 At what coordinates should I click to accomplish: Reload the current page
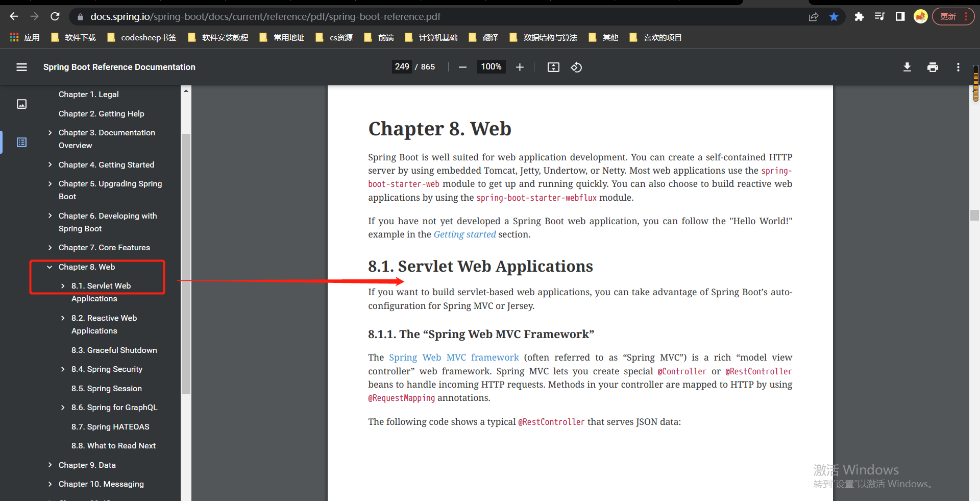point(55,16)
